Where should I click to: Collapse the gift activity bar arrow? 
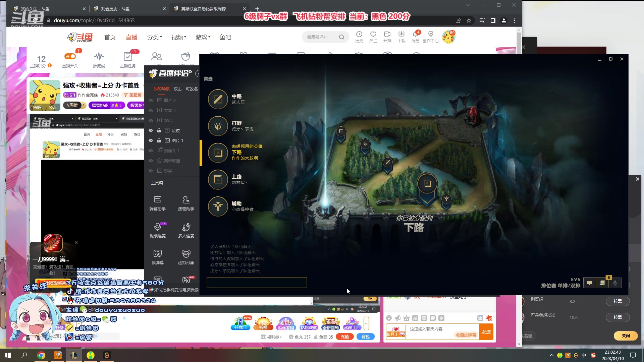(366, 323)
